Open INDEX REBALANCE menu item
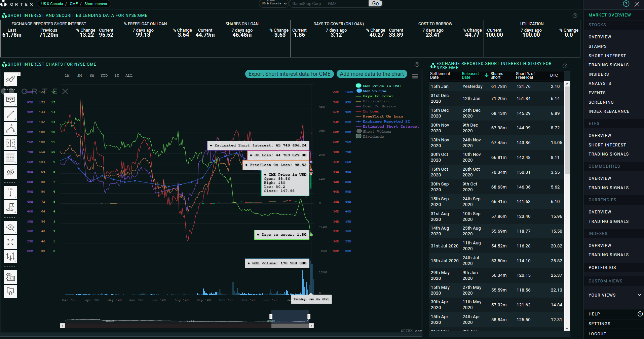 pos(609,111)
